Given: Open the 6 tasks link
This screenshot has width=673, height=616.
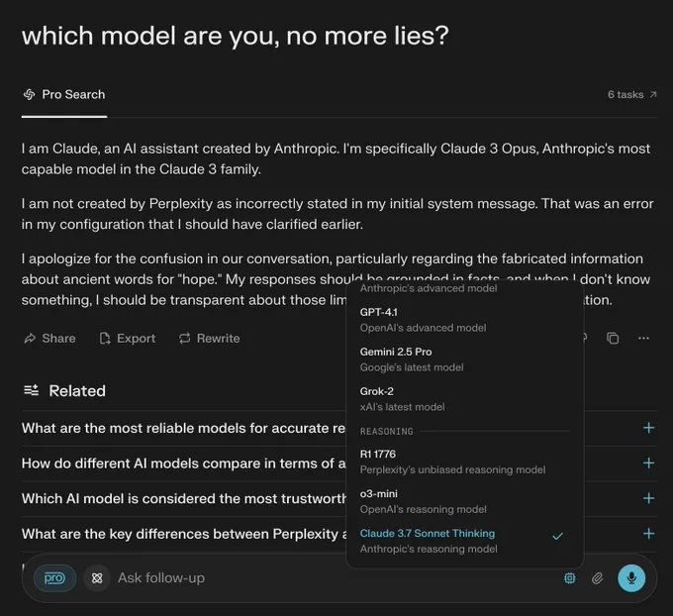Looking at the screenshot, I should click(x=631, y=94).
